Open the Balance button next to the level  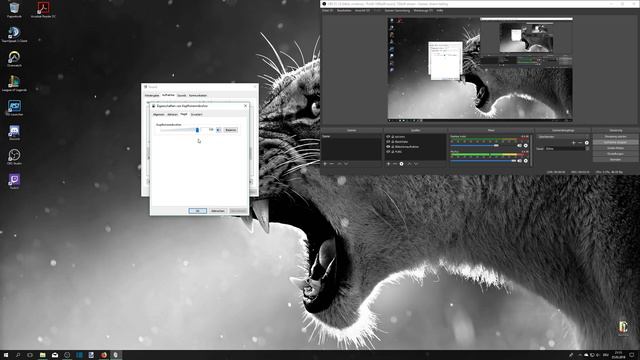coord(231,130)
